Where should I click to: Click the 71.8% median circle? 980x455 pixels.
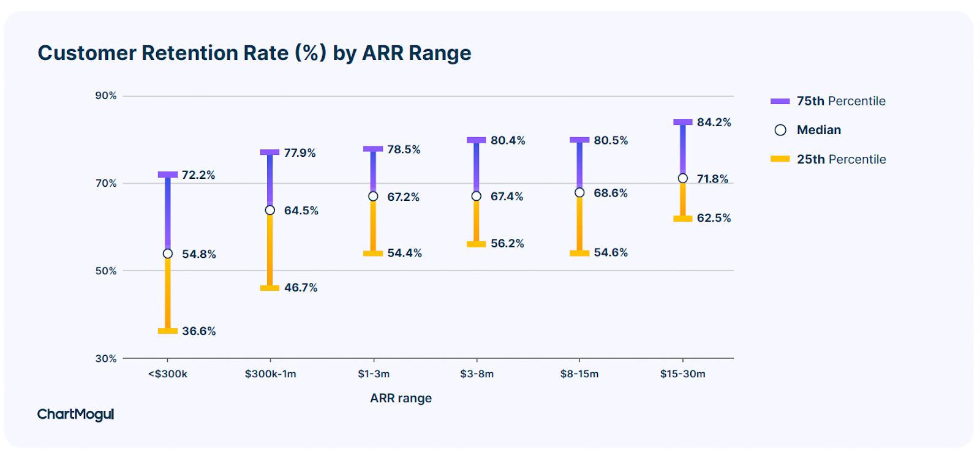click(x=683, y=178)
